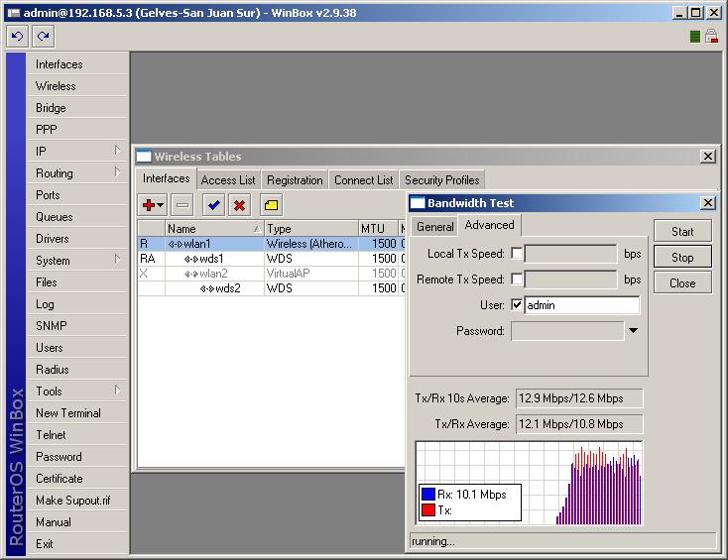Tick the Remote Tx Speed checkbox
728x560 pixels.
(x=517, y=280)
